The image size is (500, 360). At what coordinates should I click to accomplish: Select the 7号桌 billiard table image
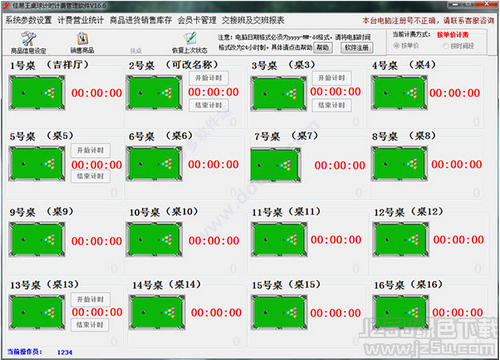click(276, 165)
